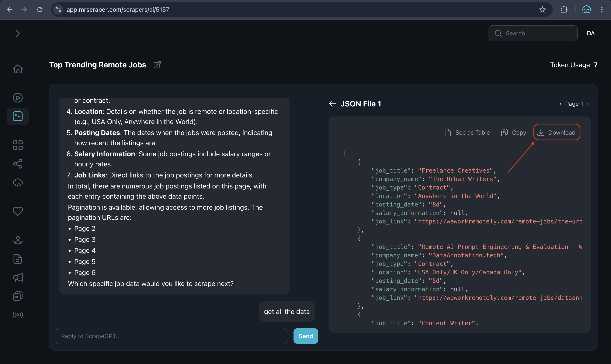Click the 'Job Links' list item
The width and height of the screenshot is (611, 364).
point(160,175)
